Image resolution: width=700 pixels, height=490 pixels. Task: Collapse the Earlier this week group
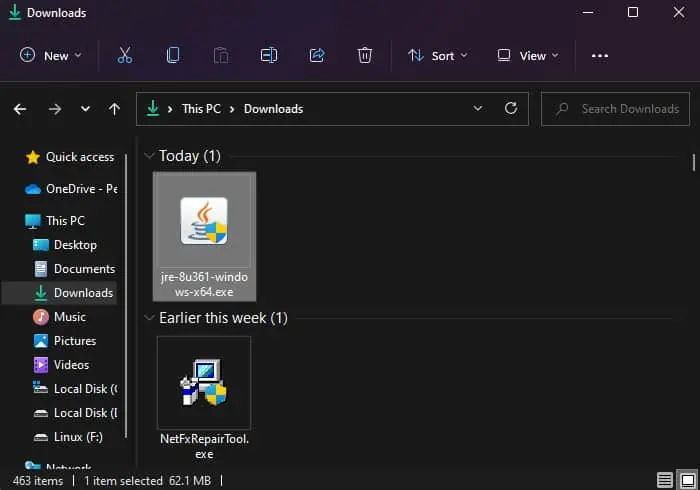pos(149,318)
